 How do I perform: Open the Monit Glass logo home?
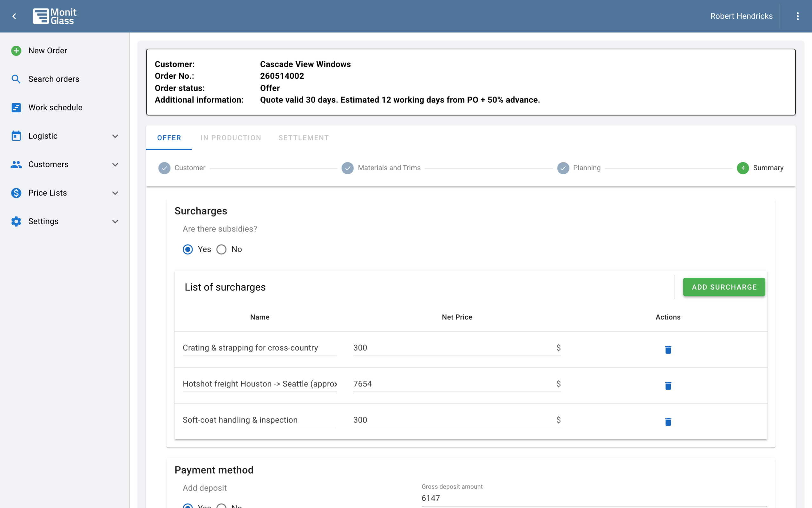[55, 16]
